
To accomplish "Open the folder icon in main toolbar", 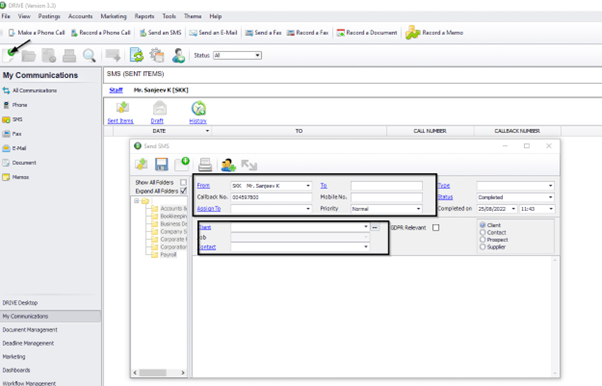I will coord(29,56).
